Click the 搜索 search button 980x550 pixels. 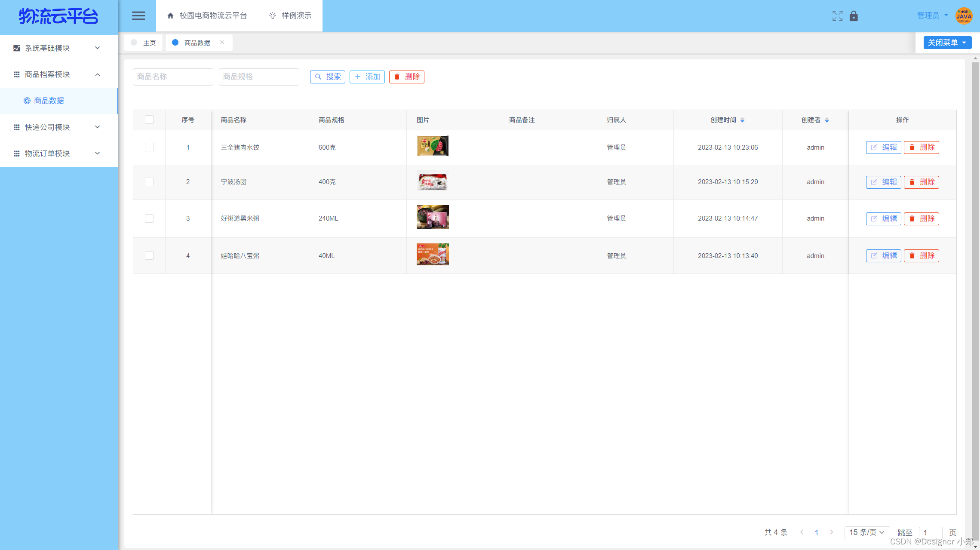coord(328,77)
